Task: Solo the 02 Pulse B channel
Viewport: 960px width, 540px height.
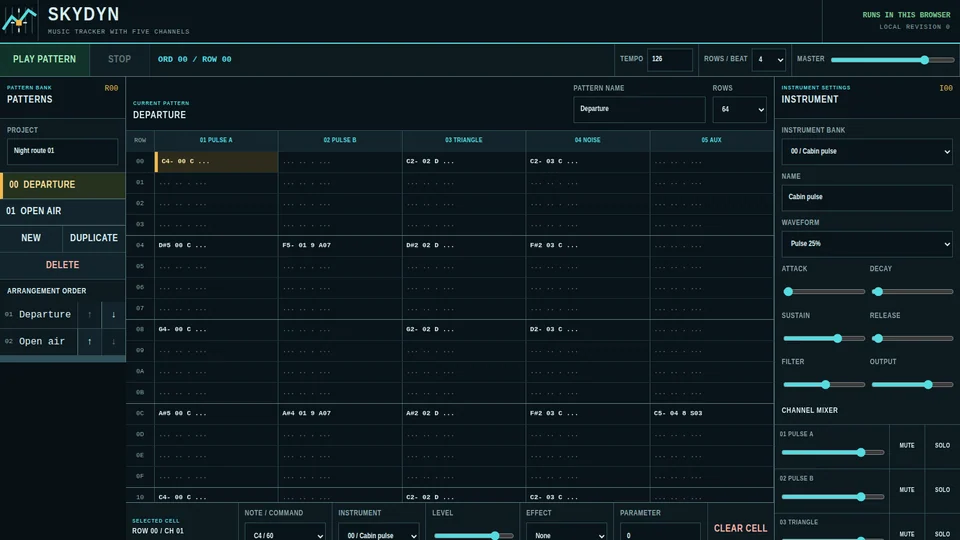Action: pos(942,490)
